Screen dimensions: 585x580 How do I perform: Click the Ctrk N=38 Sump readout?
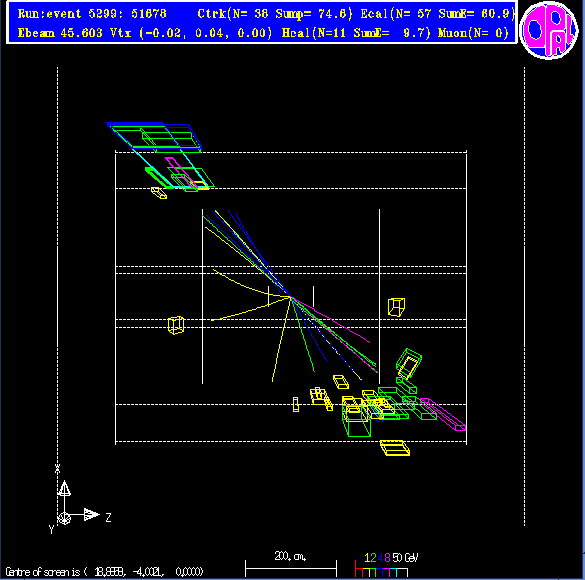click(275, 14)
